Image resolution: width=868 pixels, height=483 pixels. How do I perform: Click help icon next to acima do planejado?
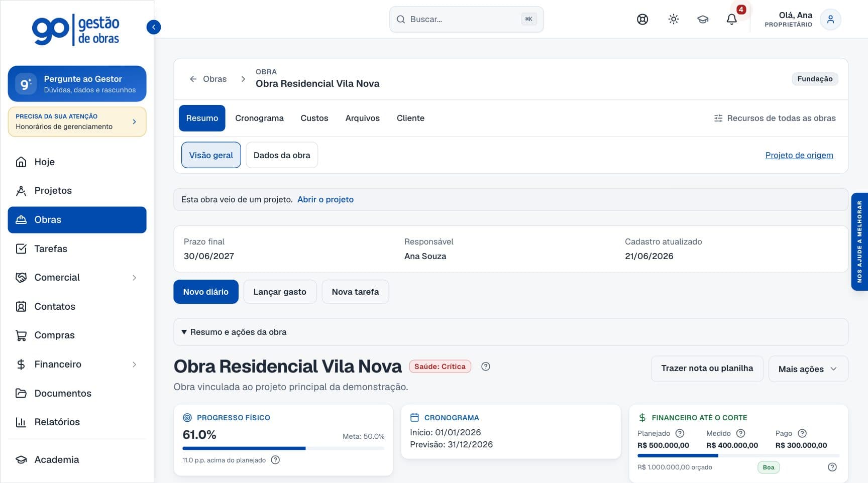click(x=275, y=460)
